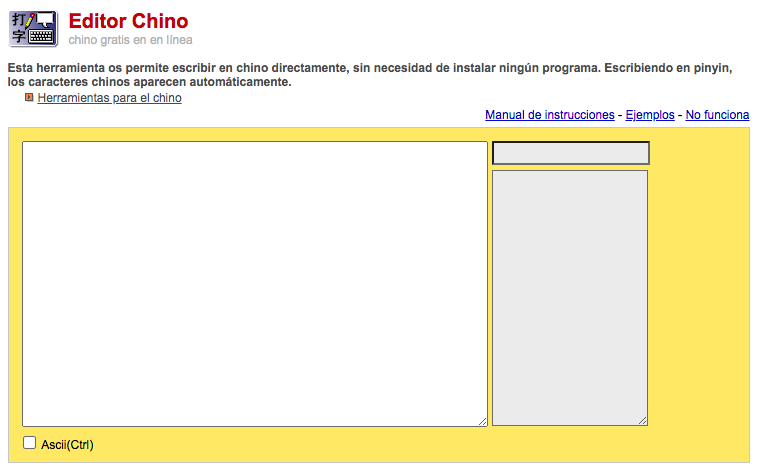Image resolution: width=757 pixels, height=470 pixels.
Task: Grab the main text area's resize handle
Action: [482, 421]
